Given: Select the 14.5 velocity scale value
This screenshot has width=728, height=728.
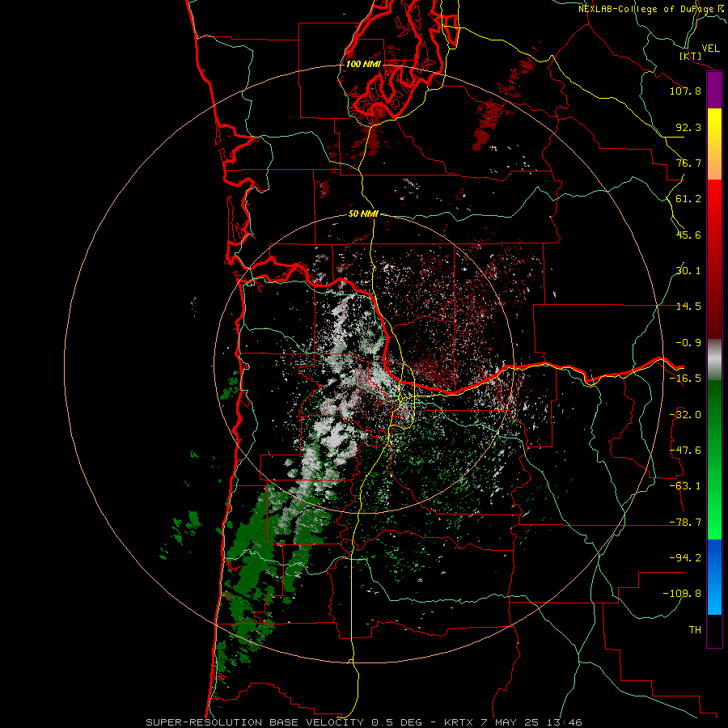Looking at the screenshot, I should coord(688,307).
